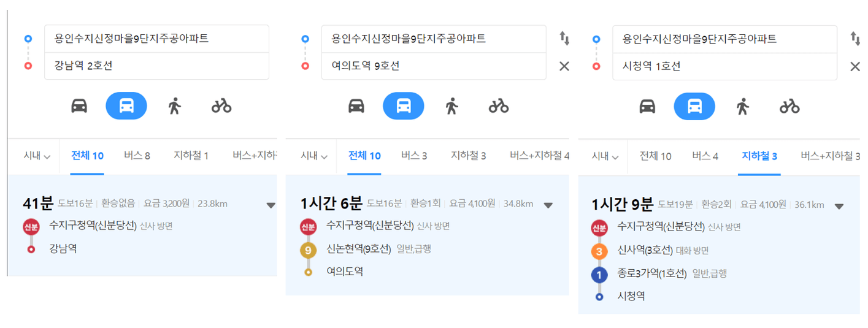Select car mode in the 강남역 panel
The image size is (868, 328).
pos(79,106)
